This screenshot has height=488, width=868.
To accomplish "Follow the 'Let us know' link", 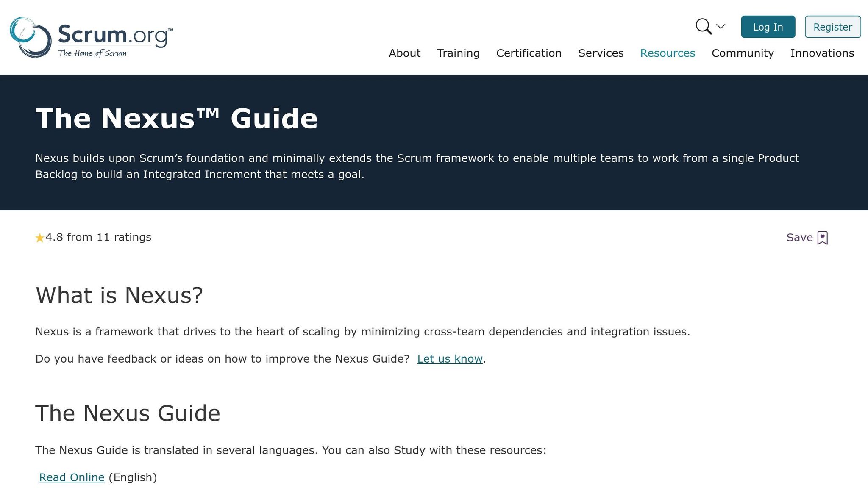I will tap(450, 359).
